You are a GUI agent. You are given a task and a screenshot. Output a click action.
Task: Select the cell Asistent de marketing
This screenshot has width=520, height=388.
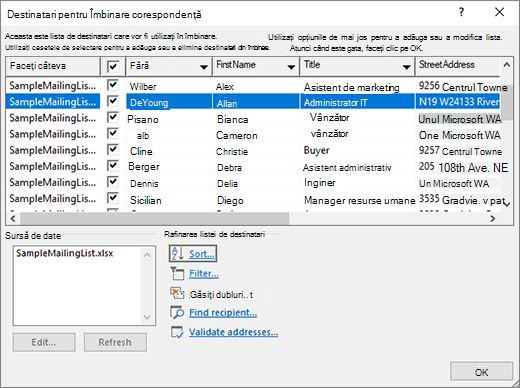(x=357, y=87)
